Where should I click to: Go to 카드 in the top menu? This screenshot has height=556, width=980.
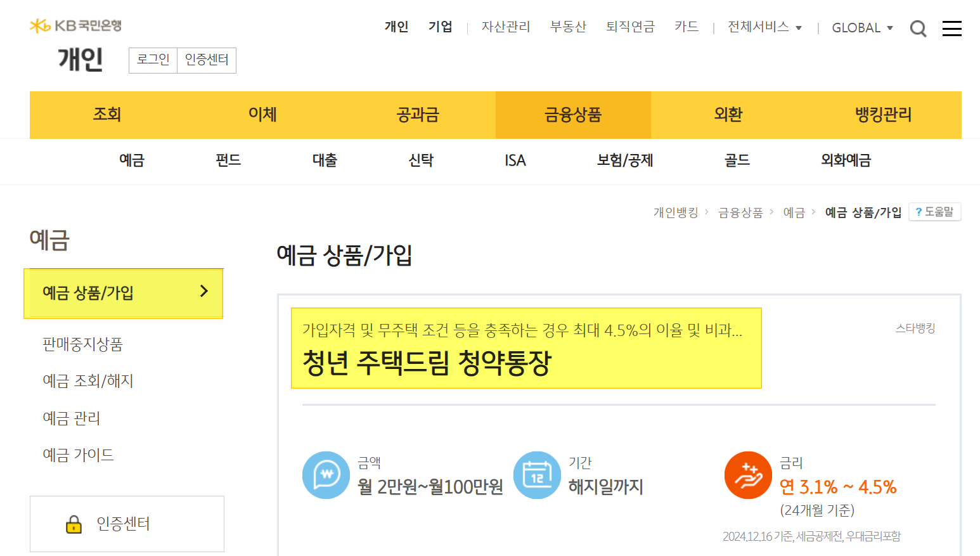tap(687, 27)
